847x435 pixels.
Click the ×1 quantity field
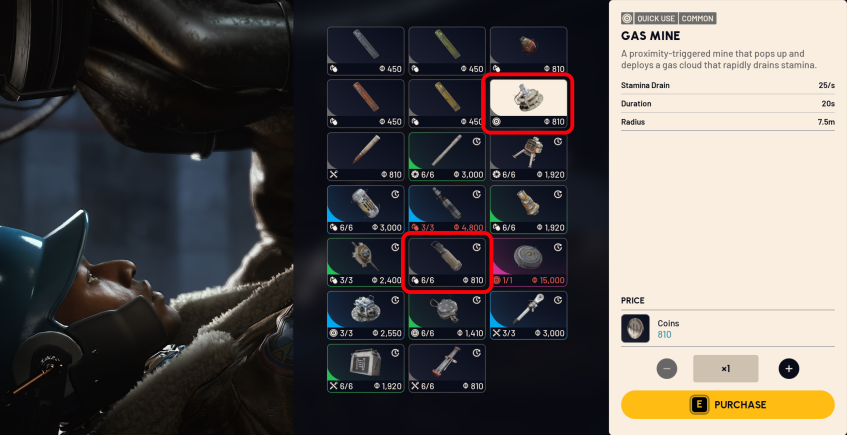(x=725, y=369)
